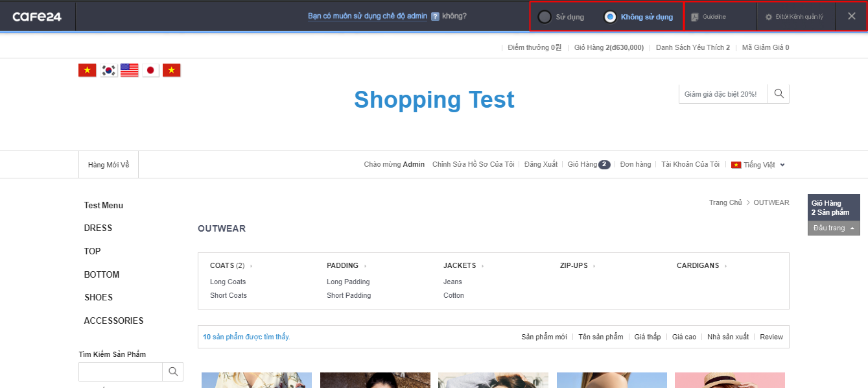Select the 'Sử dụng' radio button

pos(545,17)
